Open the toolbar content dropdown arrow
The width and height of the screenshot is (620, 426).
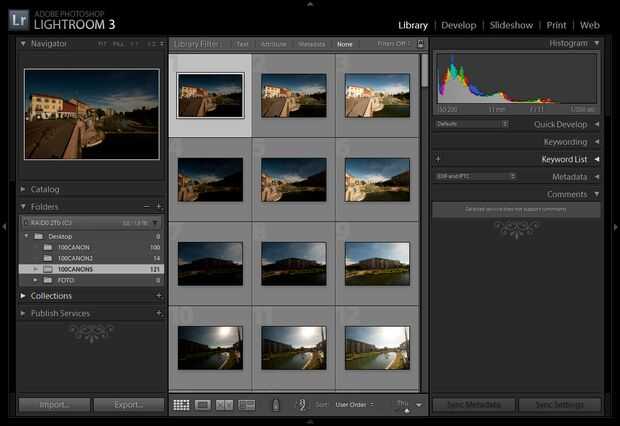[x=419, y=405]
